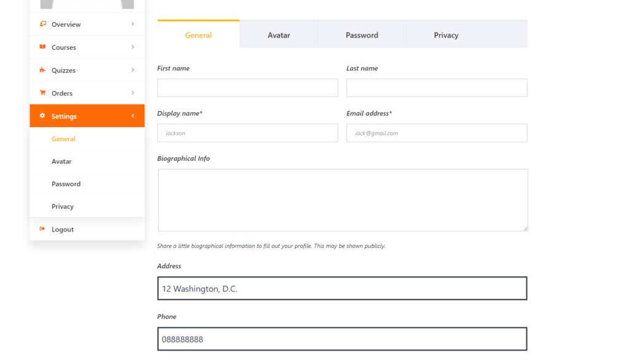Expand the Quizzes menu chevron
Screen dimensions: 629x364
(133, 70)
